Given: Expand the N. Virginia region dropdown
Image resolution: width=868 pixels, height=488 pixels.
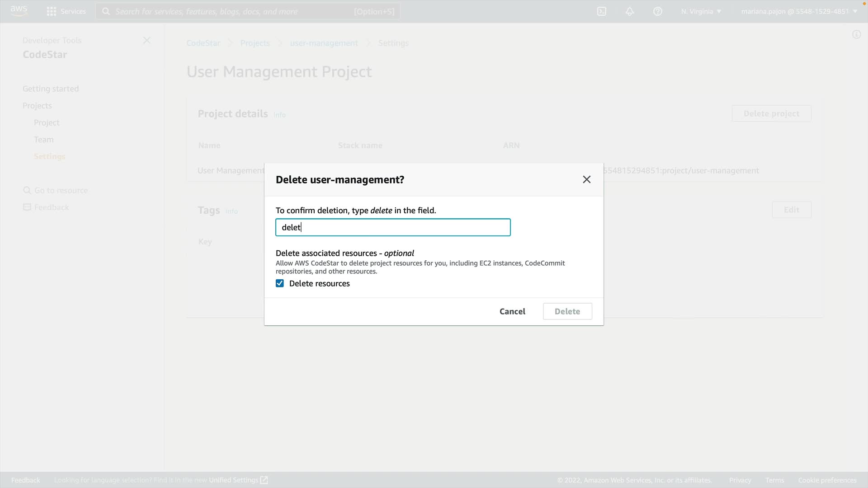Looking at the screenshot, I should (x=701, y=11).
